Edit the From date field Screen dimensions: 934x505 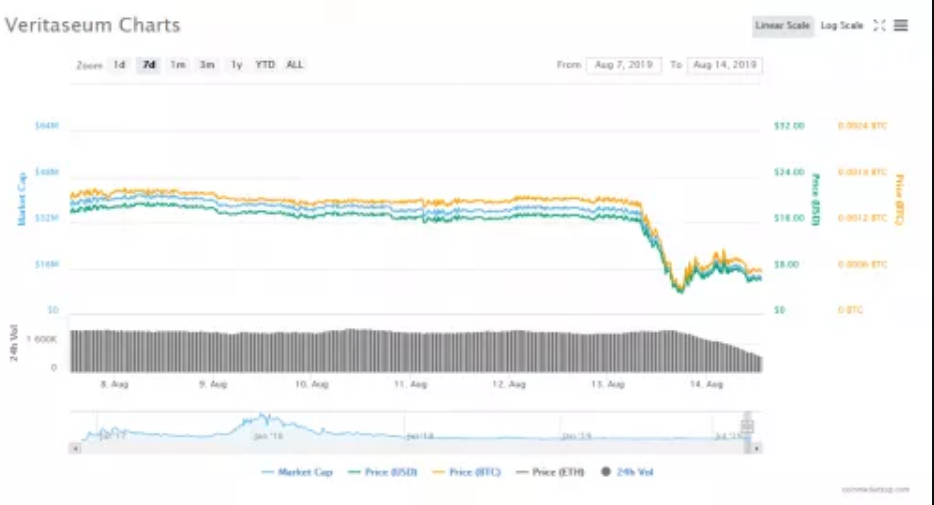coord(624,65)
